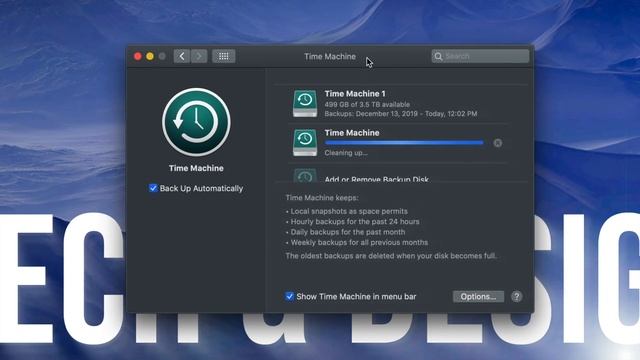Close the window with the red button
Screen dimensions: 640x360
pyautogui.click(x=138, y=56)
